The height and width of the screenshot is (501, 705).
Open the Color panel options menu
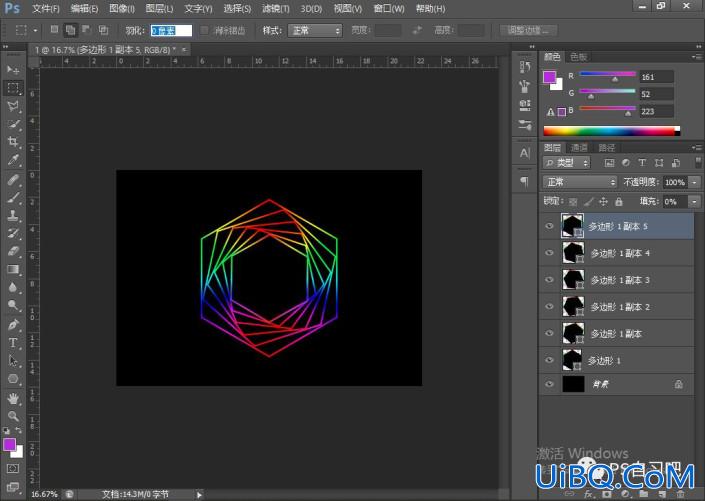pyautogui.click(x=697, y=57)
